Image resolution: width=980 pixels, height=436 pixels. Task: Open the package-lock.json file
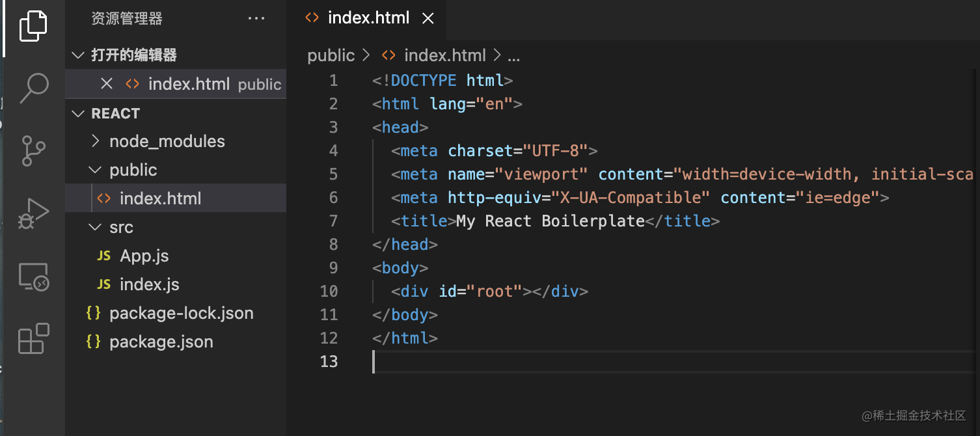pos(181,313)
